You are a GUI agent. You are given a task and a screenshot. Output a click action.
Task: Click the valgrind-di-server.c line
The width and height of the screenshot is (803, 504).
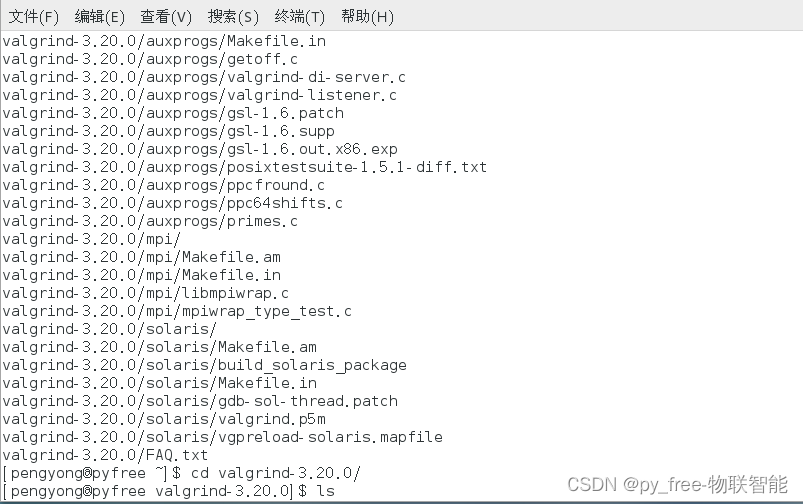click(x=204, y=77)
